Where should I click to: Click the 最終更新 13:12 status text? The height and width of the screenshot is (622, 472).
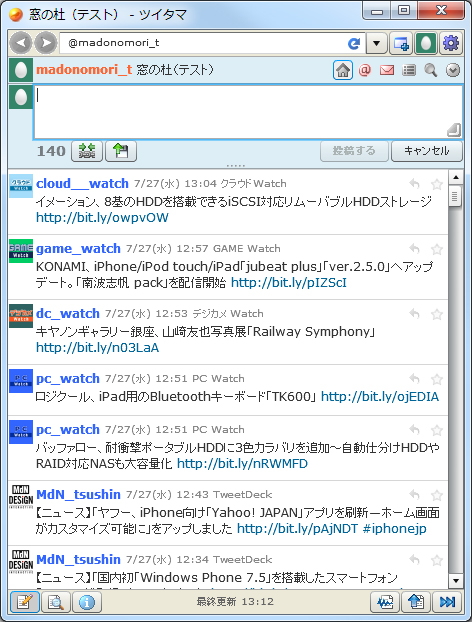(235, 602)
